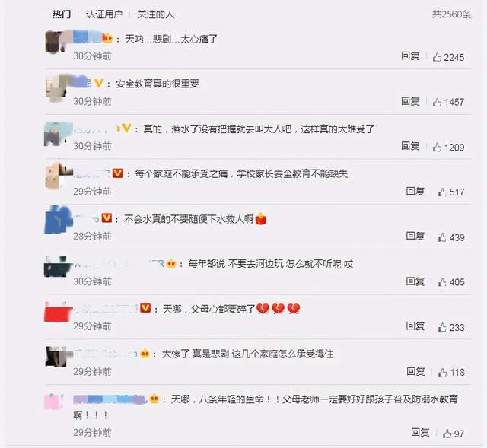The height and width of the screenshot is (448, 487).
Task: Like the comment with 2245 likes
Action: [x=437, y=57]
